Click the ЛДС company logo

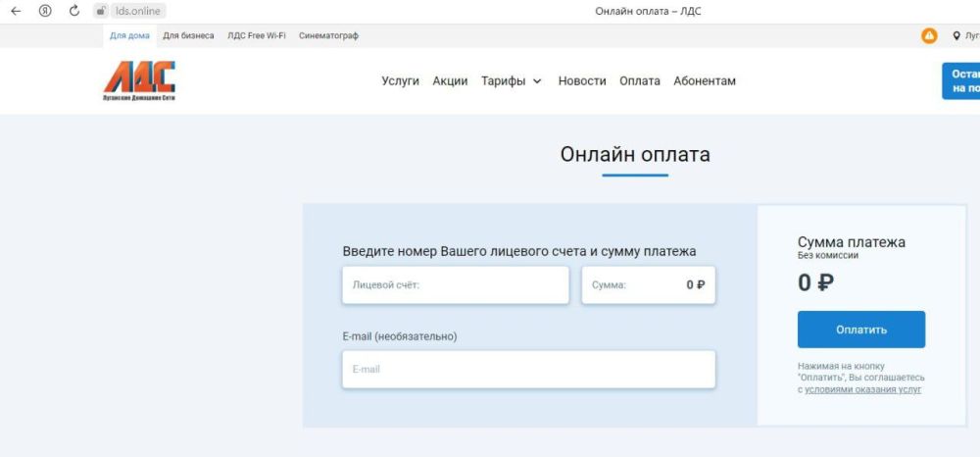[139, 80]
